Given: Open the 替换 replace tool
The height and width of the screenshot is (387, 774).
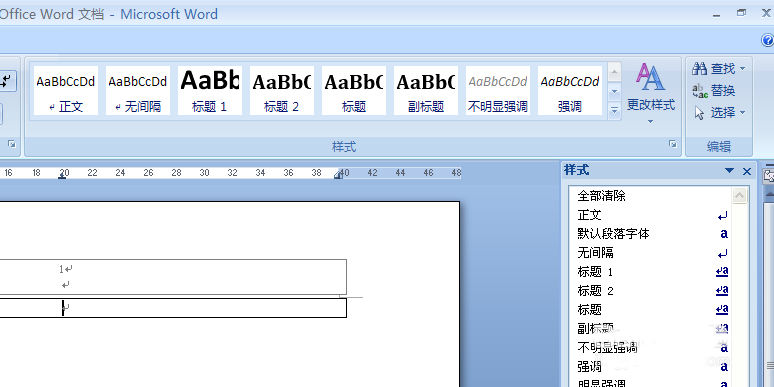Looking at the screenshot, I should (714, 91).
